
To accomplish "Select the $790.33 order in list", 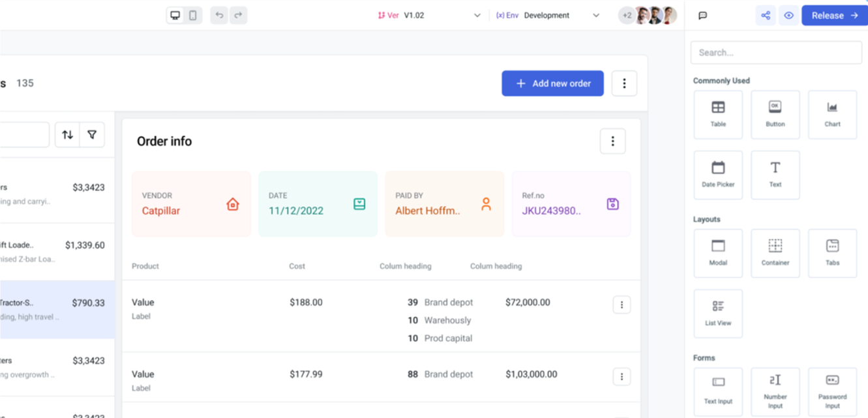I will coord(57,310).
